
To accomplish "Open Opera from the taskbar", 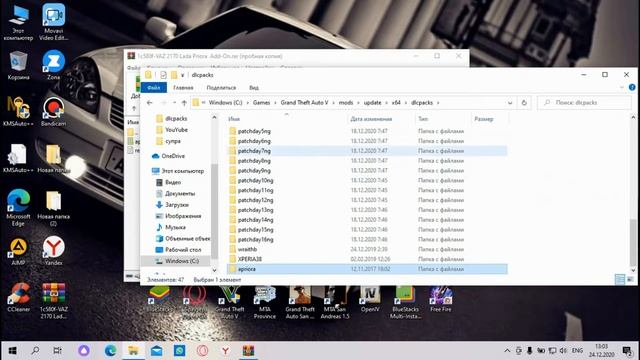I will 202,351.
